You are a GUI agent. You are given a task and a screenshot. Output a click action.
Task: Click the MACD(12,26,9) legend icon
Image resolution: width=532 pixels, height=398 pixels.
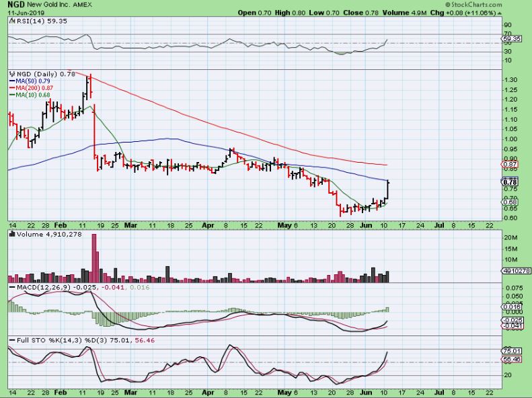pyautogui.click(x=10, y=288)
